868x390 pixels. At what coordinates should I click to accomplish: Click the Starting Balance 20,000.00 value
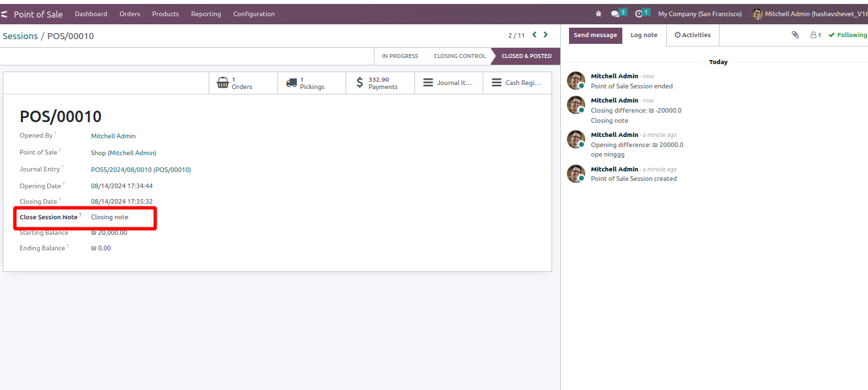pyautogui.click(x=109, y=233)
